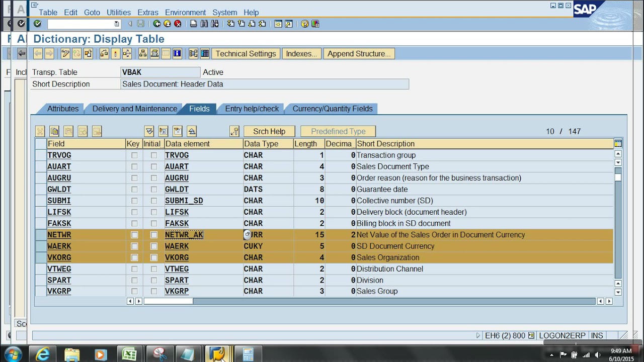The height and width of the screenshot is (362, 644).
Task: Toggle the Key checkbox for VKGRP
Action: (134, 291)
